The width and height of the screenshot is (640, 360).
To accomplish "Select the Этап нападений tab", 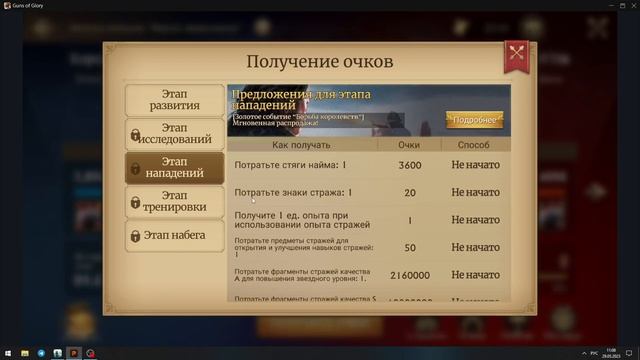I will [x=174, y=168].
